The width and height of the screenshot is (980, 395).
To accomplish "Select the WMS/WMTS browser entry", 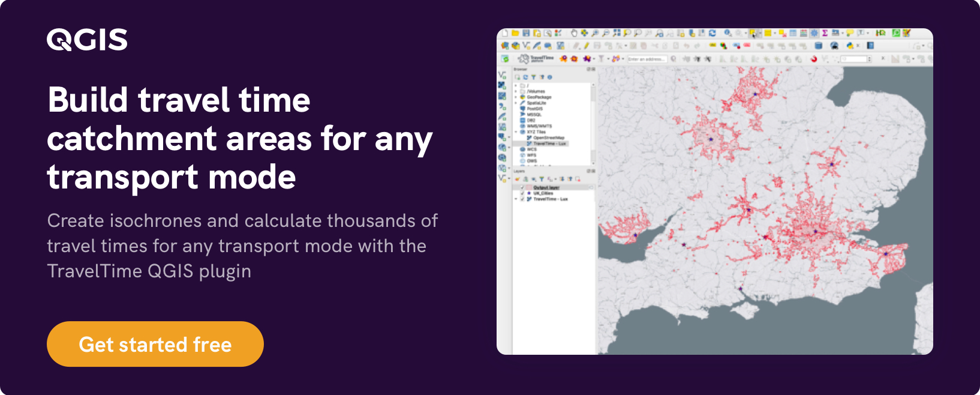I will [x=539, y=126].
